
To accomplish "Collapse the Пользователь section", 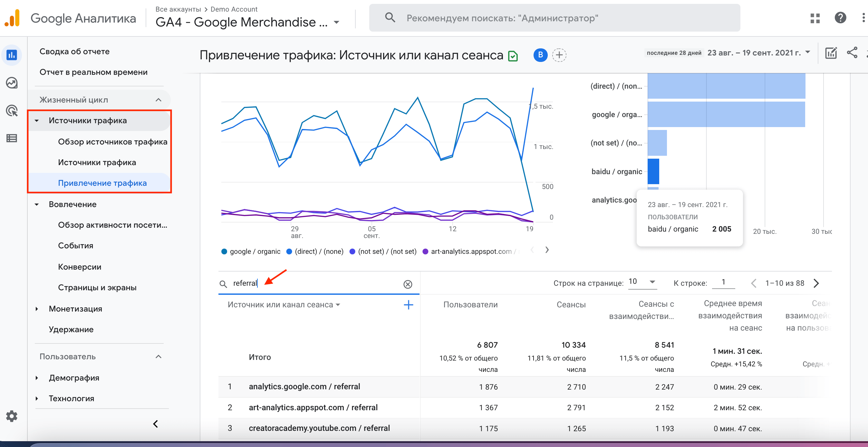I will [159, 357].
